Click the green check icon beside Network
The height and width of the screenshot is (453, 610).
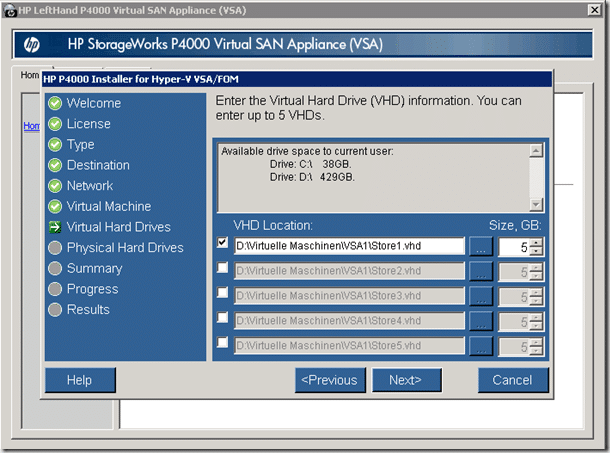click(55, 186)
